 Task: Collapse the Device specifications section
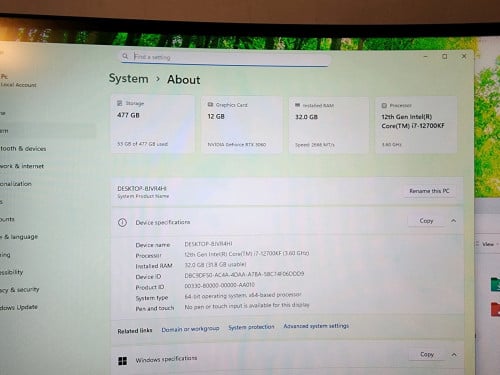453,221
